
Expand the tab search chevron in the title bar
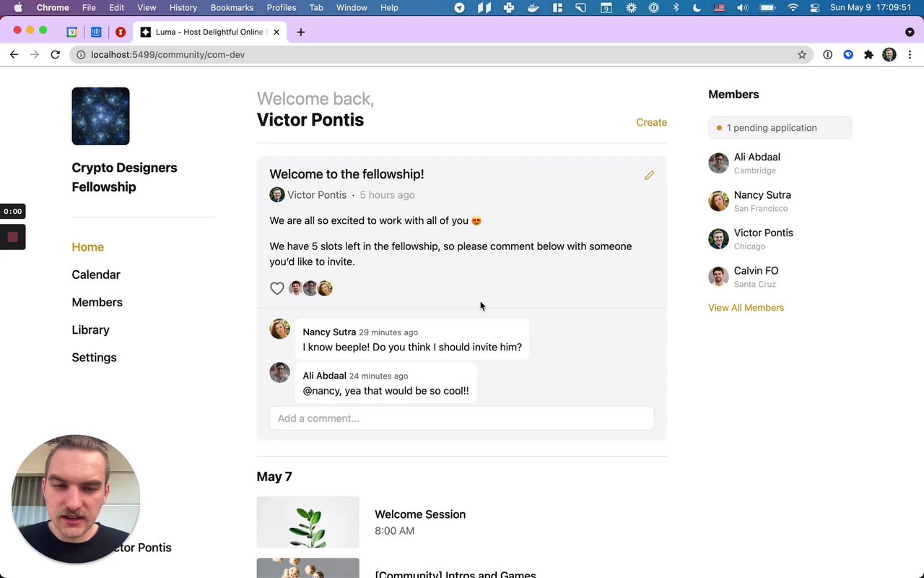point(910,32)
